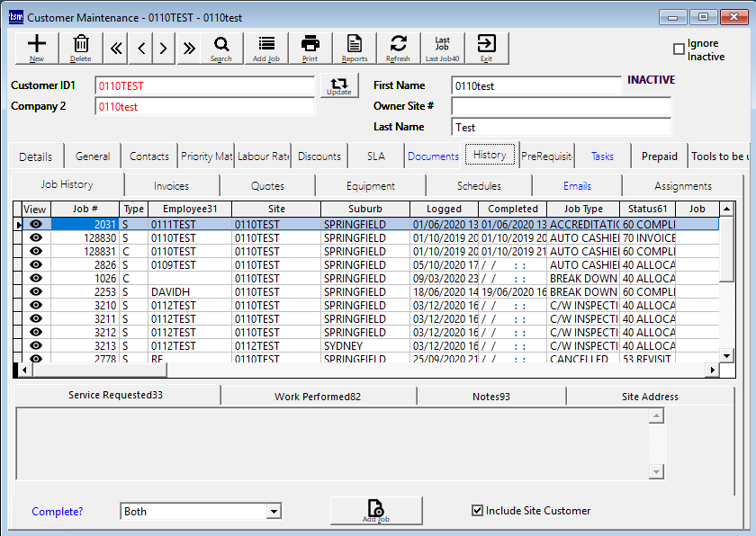Jump to first record with double-left arrow
This screenshot has width=756, height=536.
[117, 49]
